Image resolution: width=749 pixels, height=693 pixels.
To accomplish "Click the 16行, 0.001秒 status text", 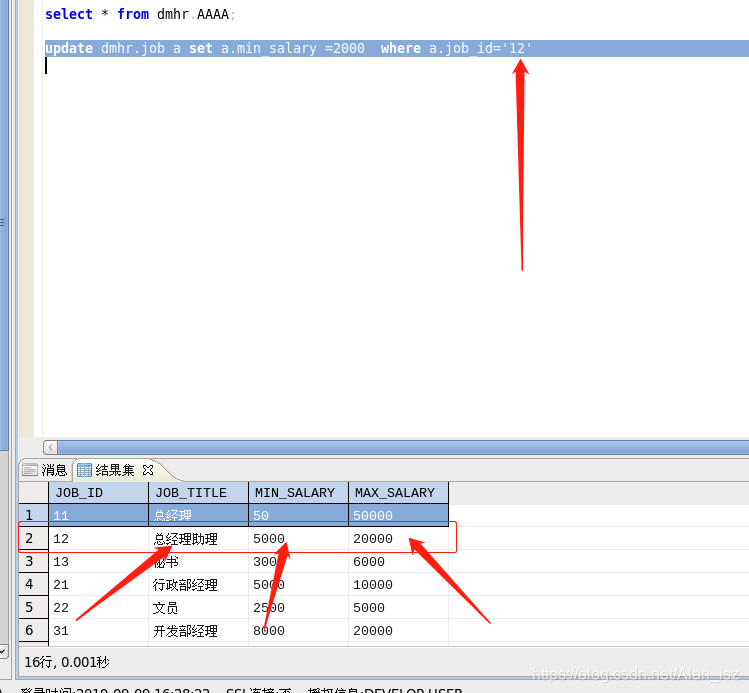I will [67, 662].
